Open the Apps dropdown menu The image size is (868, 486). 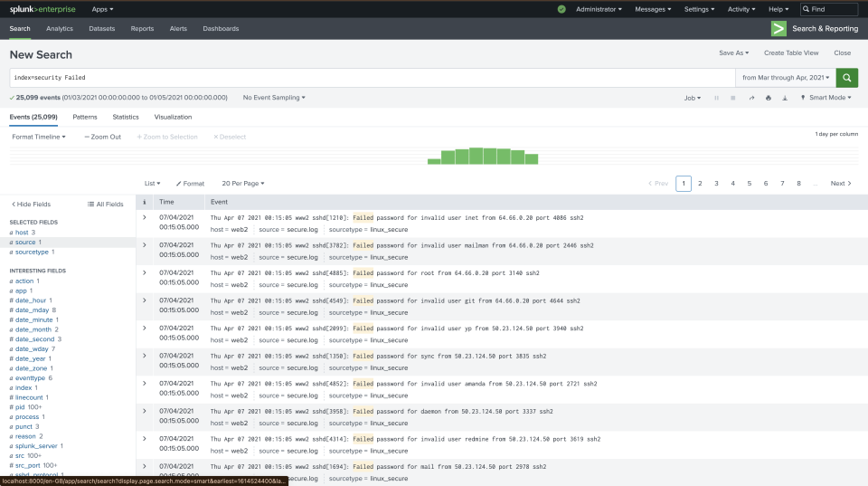102,9
